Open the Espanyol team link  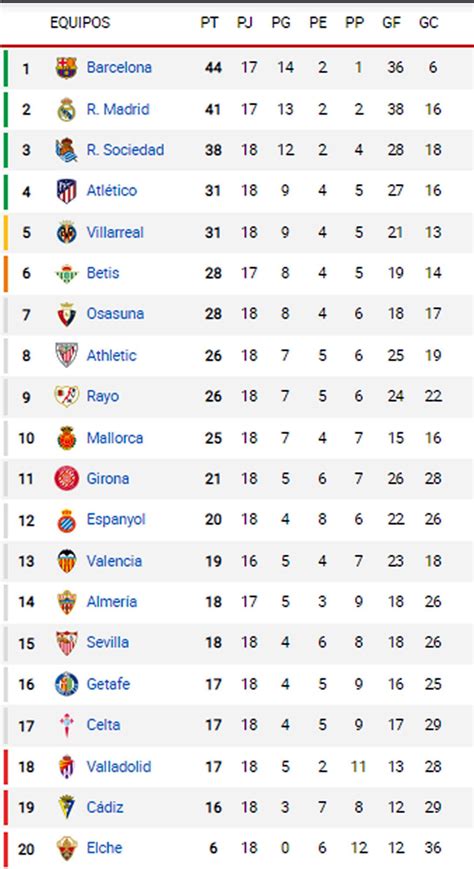(116, 520)
